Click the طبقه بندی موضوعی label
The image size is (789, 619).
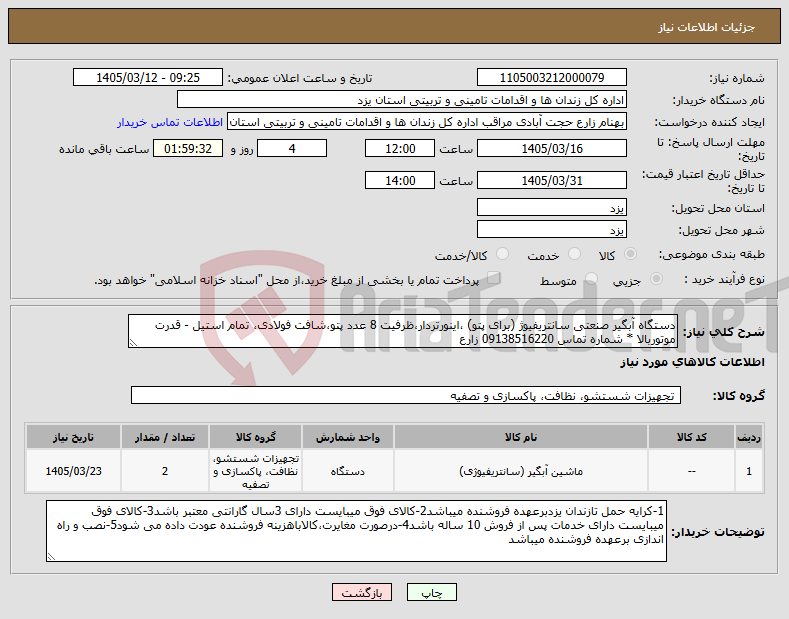coord(712,254)
